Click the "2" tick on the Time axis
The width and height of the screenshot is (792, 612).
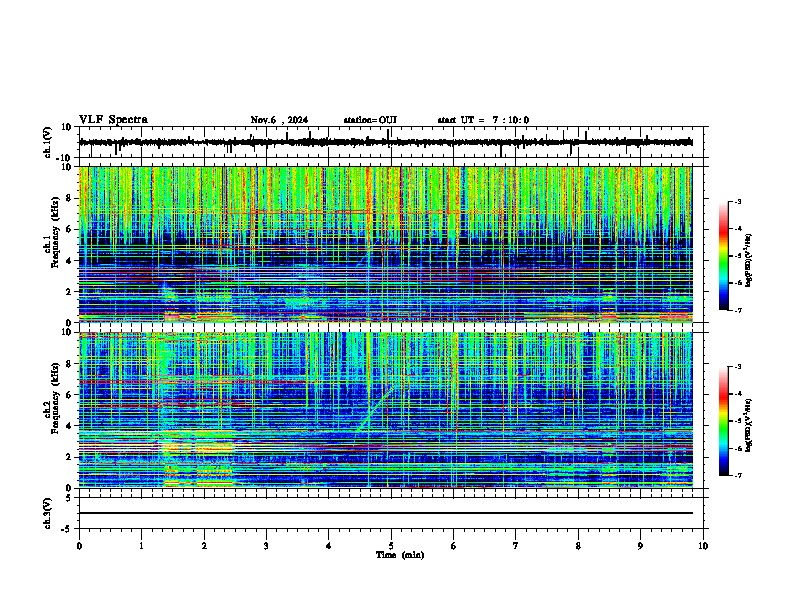(x=204, y=546)
